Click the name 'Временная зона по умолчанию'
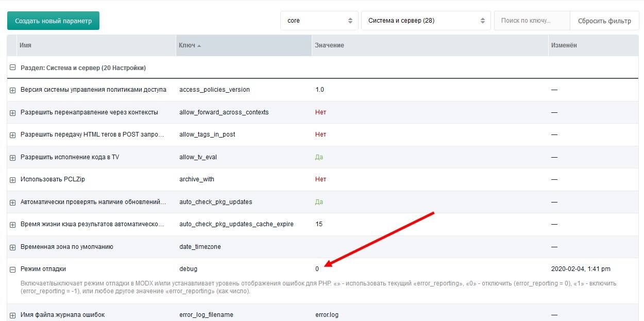The image size is (644, 321). click(x=67, y=247)
